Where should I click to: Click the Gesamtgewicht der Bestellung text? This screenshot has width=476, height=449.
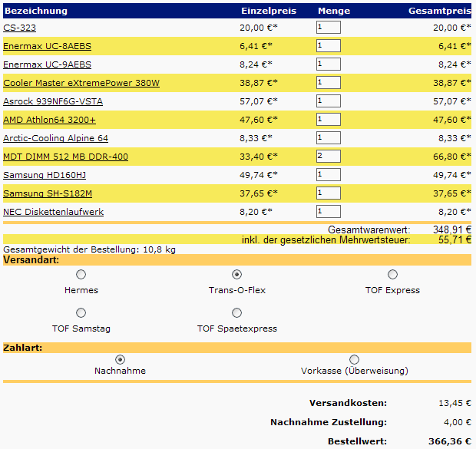[x=89, y=249]
